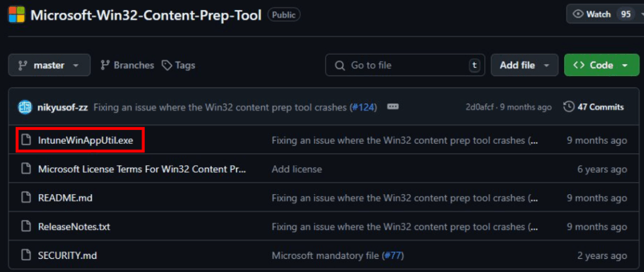This screenshot has height=272, width=644.
Task: Click the Public repository badge
Action: coord(284,15)
